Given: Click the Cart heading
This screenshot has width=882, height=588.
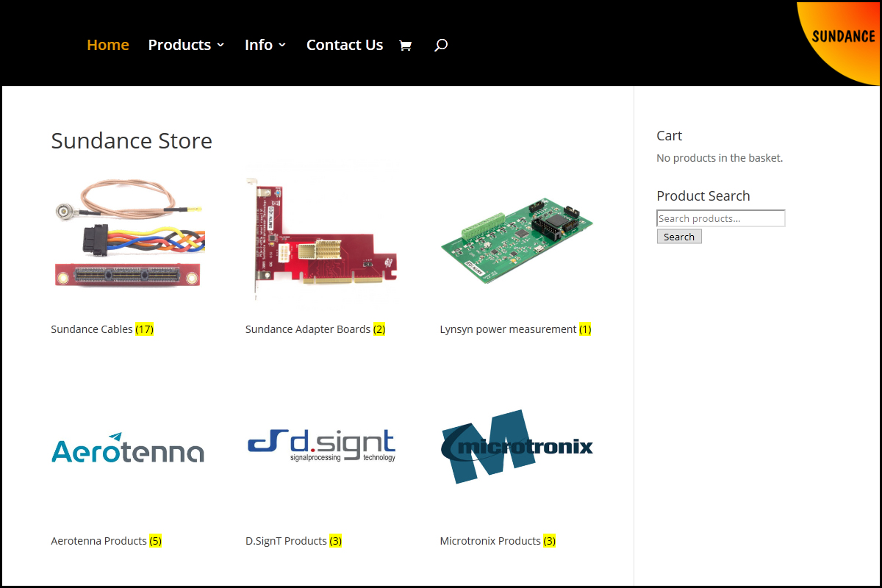Looking at the screenshot, I should tap(669, 136).
